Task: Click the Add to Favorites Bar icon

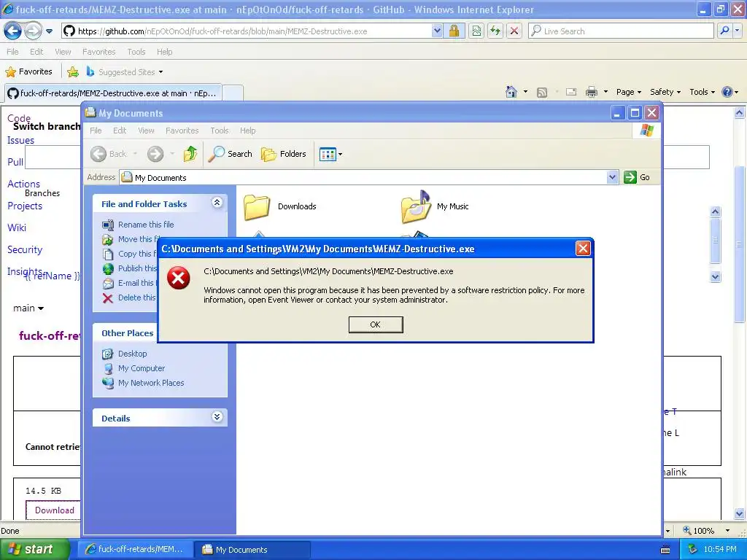Action: [x=72, y=72]
